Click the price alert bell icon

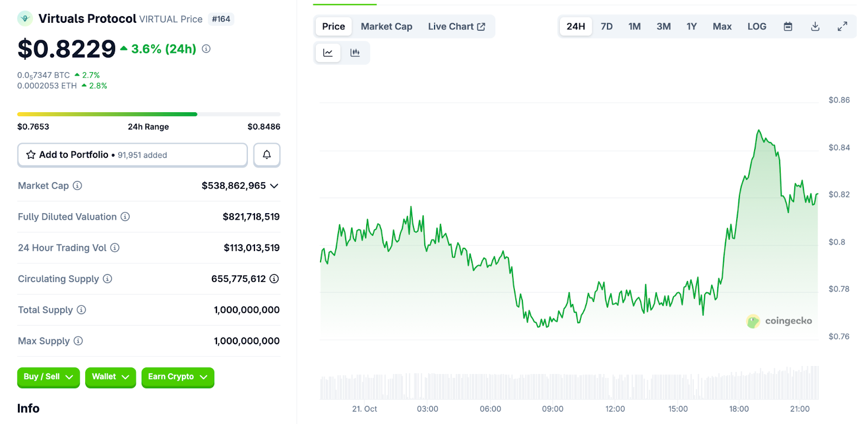pyautogui.click(x=266, y=155)
